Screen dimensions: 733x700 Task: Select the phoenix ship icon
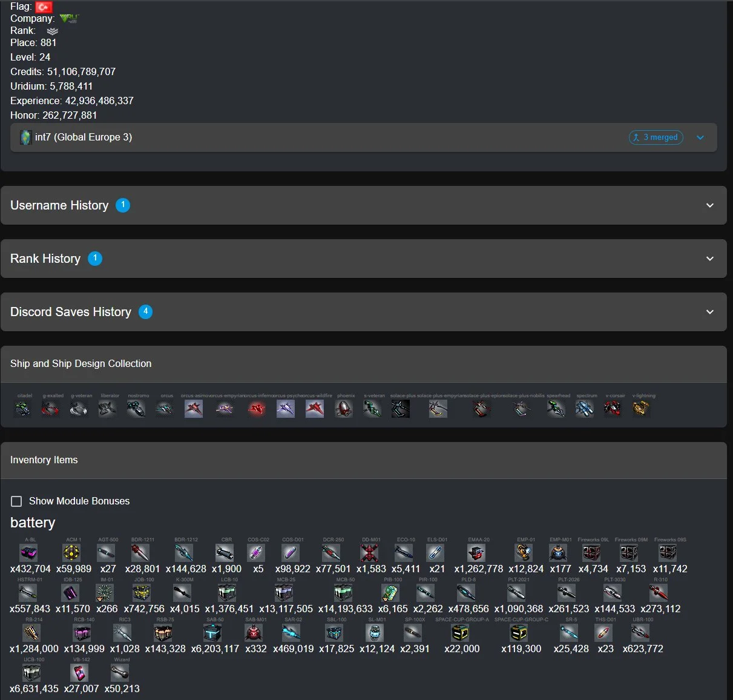pyautogui.click(x=344, y=409)
